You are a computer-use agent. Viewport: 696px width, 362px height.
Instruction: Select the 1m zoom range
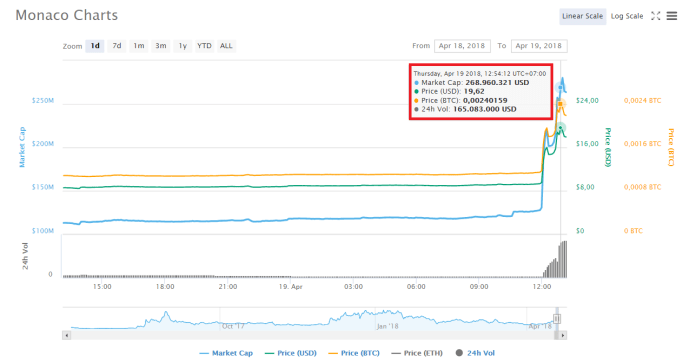tap(139, 46)
